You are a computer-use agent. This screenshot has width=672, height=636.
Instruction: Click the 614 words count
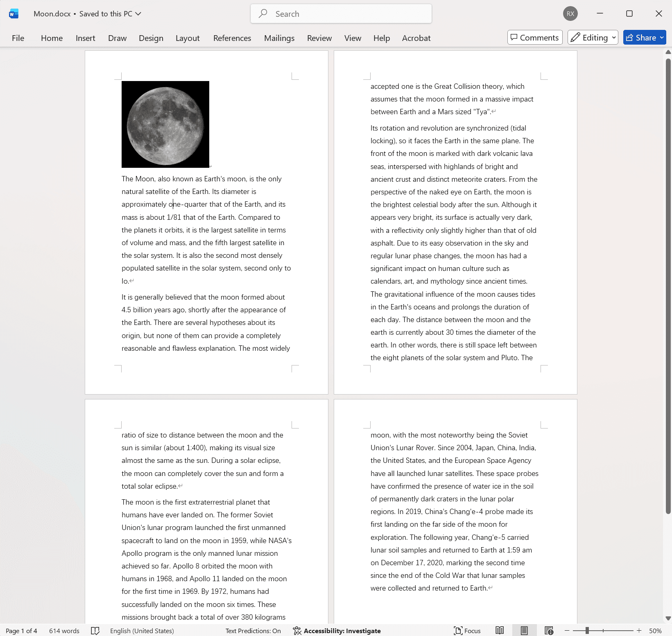coord(64,631)
